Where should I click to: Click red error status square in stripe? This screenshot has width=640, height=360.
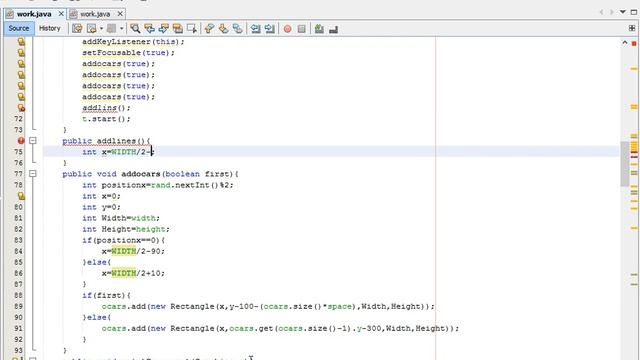coord(634,43)
